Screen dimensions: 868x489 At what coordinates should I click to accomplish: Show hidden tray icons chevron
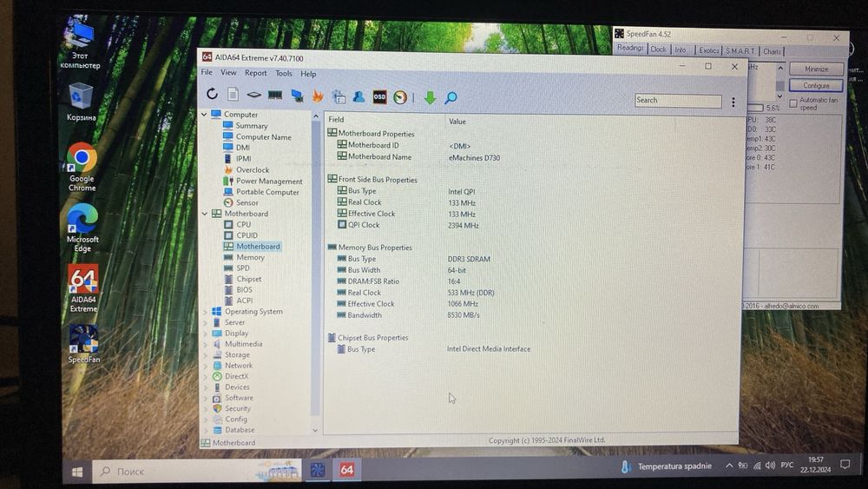[x=729, y=466]
